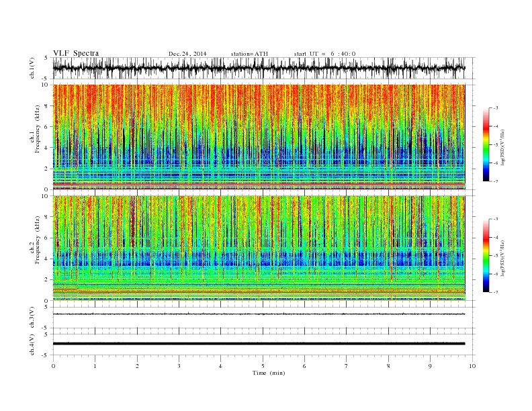Click the "VLF Spectra" plot title
Image resolution: width=532 pixels, height=411 pixels.
(76, 53)
